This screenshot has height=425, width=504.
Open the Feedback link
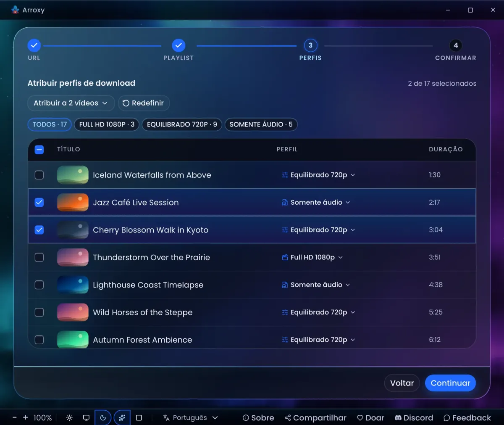(467, 418)
